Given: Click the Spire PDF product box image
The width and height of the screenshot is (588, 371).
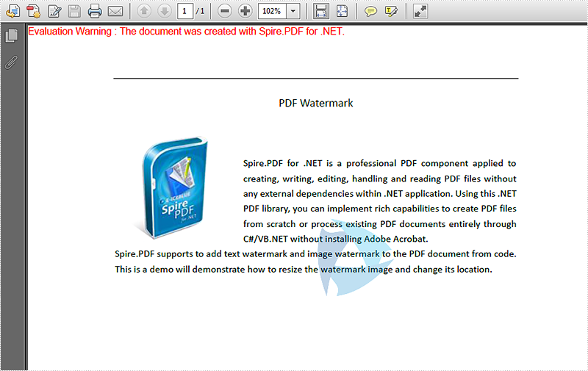Looking at the screenshot, I should (x=171, y=187).
